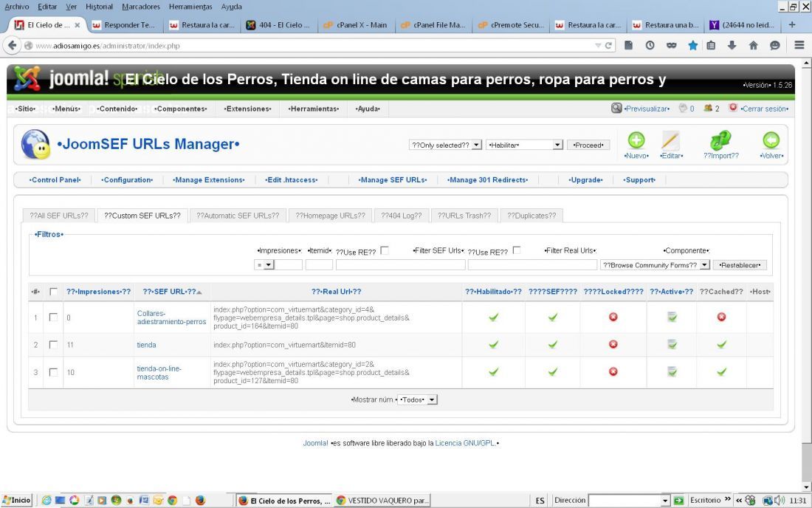
Task: Click the bookmark star icon
Action: click(692, 46)
